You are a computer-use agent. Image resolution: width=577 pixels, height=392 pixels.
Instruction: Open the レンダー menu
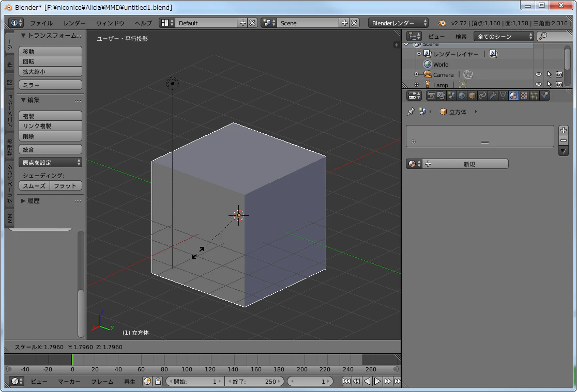(74, 23)
